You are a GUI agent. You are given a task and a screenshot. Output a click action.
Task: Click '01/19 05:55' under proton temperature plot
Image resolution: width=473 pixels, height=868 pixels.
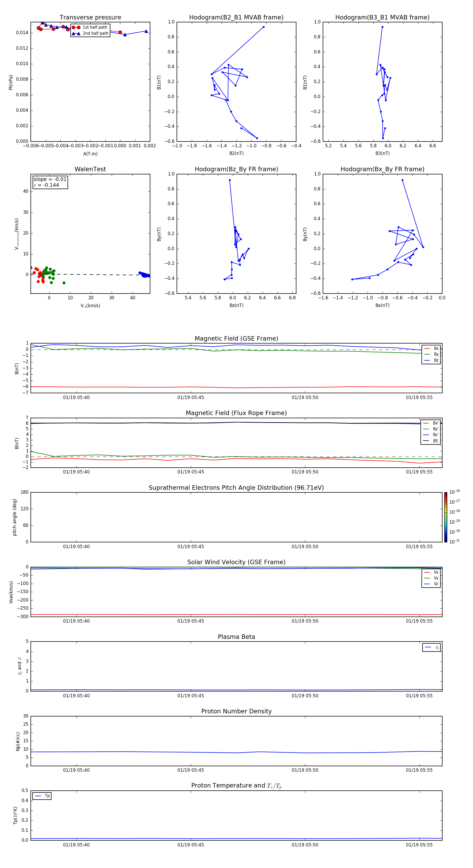(x=419, y=845)
